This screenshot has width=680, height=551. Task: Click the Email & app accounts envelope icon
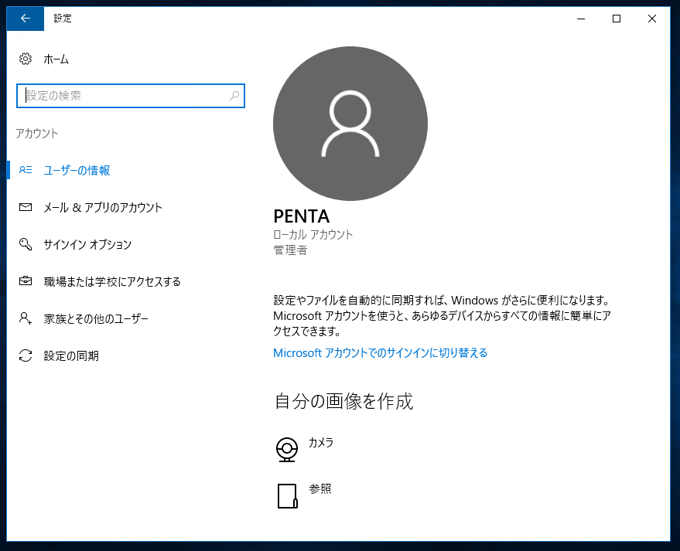[26, 207]
